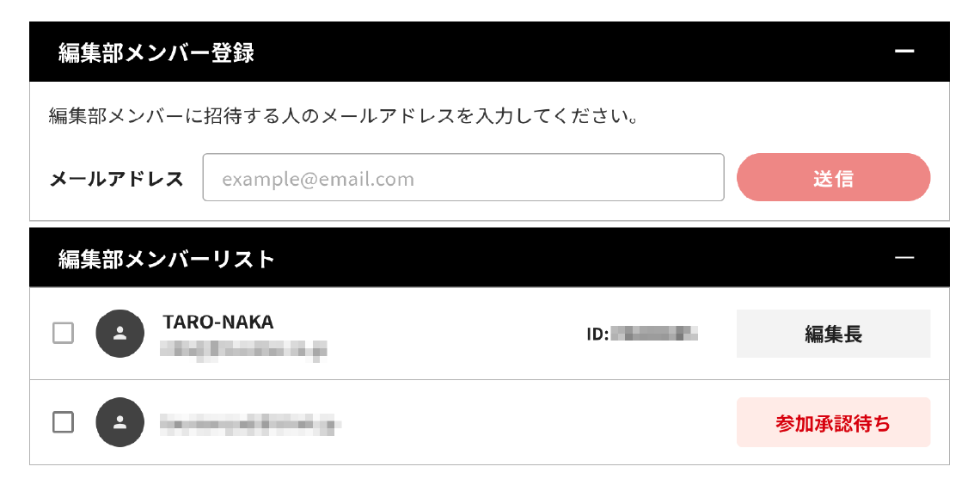Click empty space in the pending member's row
The width and height of the screenshot is (980, 485).
(533, 423)
